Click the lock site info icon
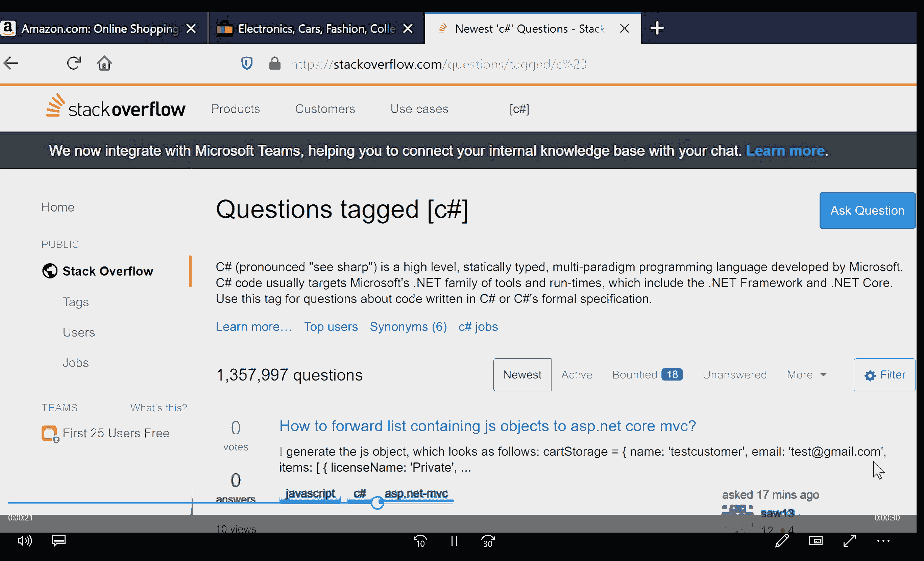Screen dimensions: 924x561 (x=275, y=64)
